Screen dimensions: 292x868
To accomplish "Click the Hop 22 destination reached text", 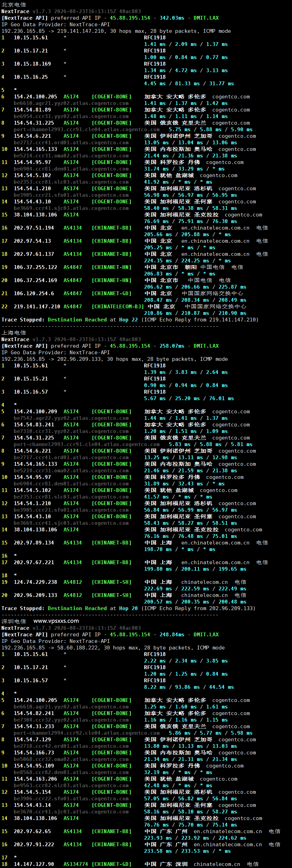I will click(128, 320).
